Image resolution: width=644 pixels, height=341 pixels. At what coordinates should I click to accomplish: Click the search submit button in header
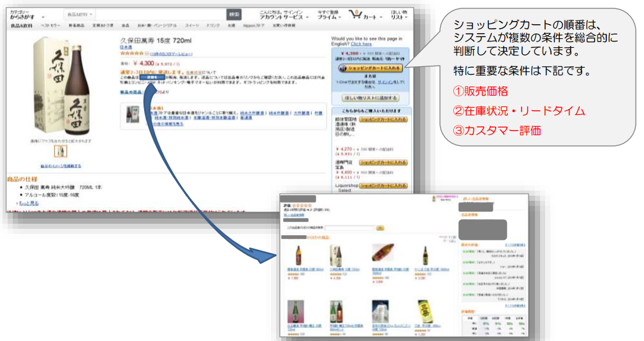point(234,15)
